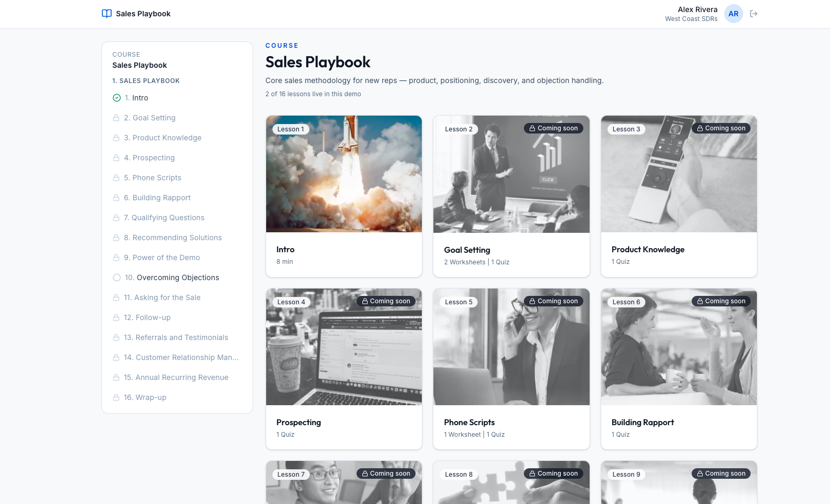This screenshot has height=504, width=830.
Task: Click the '1 Worksheet | 1 Quiz' text under Phone Scripts
Action: [474, 435]
